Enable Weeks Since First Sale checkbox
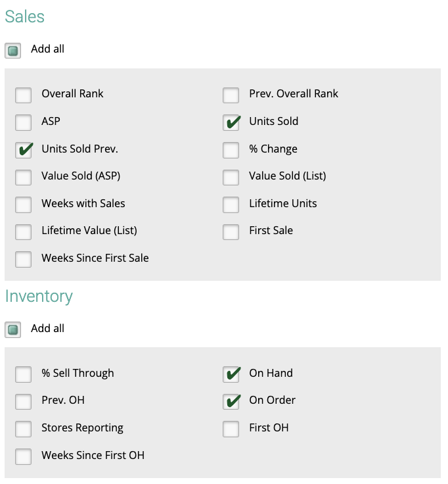Viewport: 448px width, 484px height. (23, 259)
